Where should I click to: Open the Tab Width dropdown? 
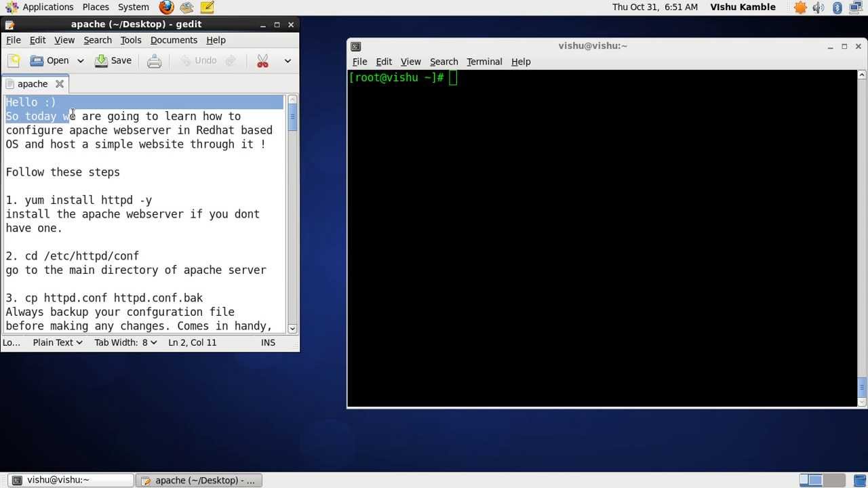(x=125, y=342)
